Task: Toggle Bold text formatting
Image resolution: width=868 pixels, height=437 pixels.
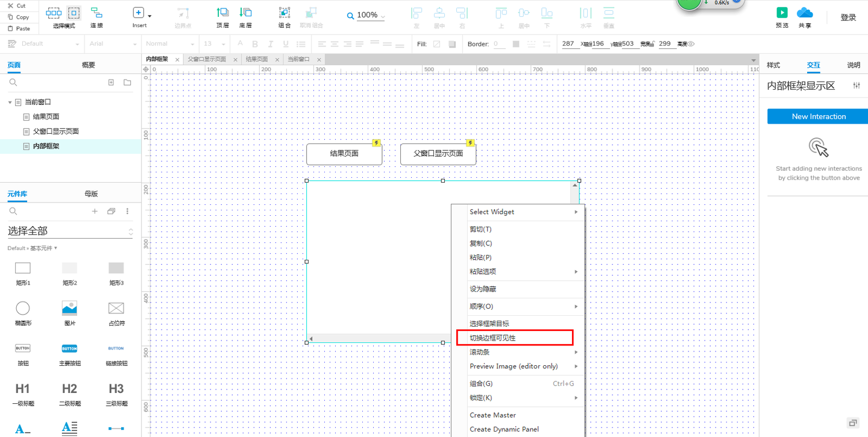Action: pos(255,44)
